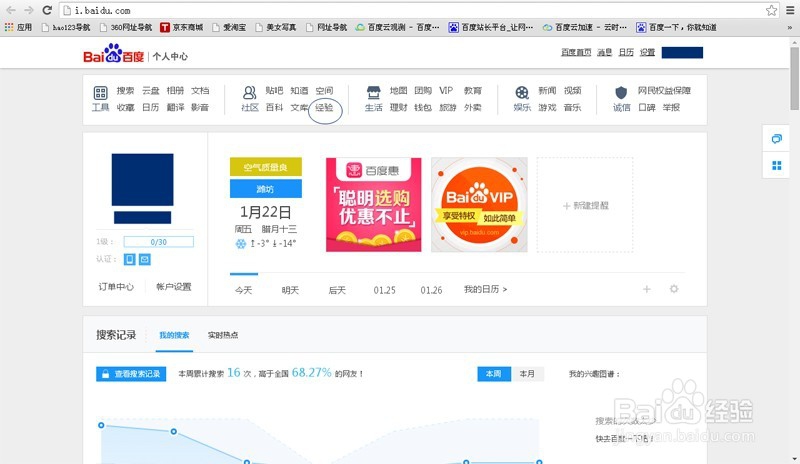Bookmark this page with the star icon

click(771, 10)
